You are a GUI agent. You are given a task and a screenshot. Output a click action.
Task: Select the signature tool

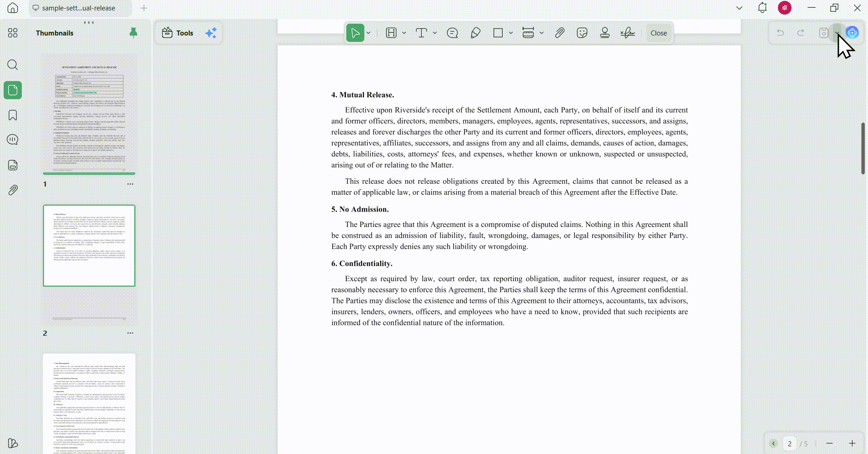(x=628, y=33)
